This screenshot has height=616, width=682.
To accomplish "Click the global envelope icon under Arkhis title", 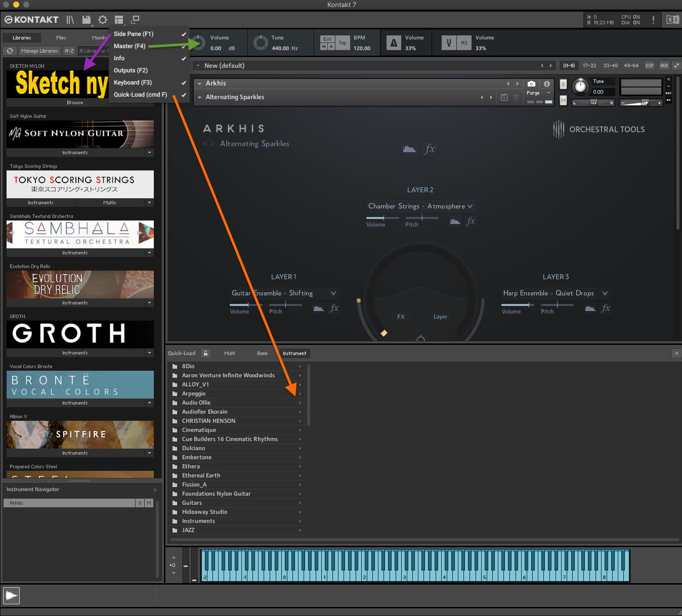I will [409, 149].
